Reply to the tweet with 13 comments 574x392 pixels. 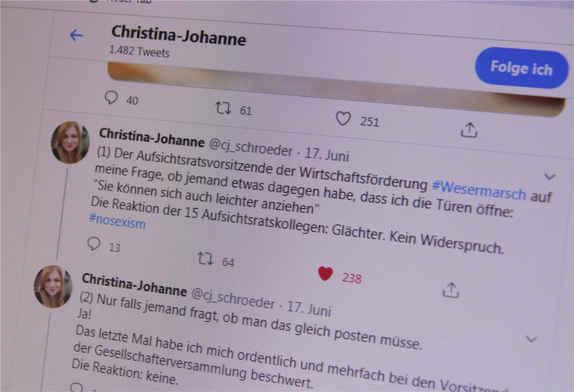coord(94,243)
